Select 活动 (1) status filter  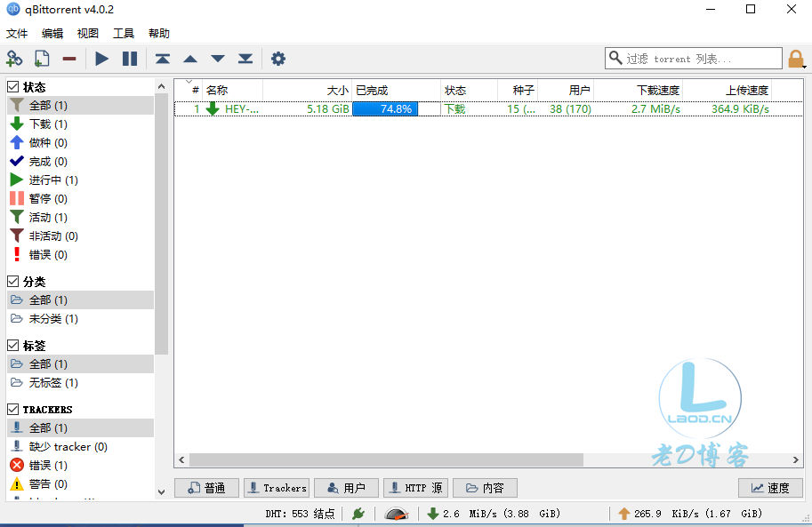tap(81, 218)
